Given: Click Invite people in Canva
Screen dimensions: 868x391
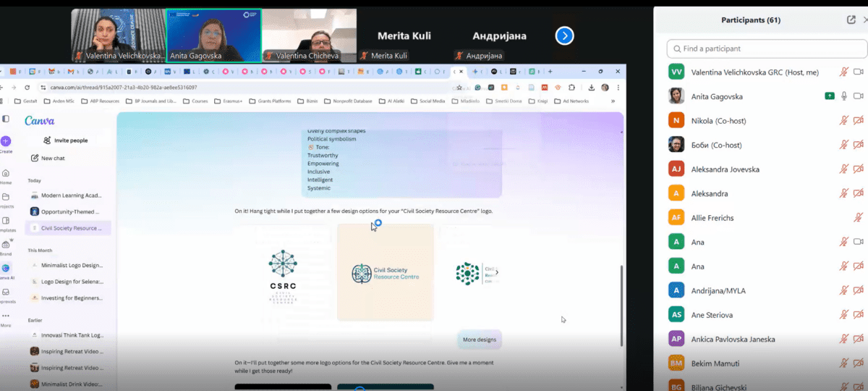Looking at the screenshot, I should pyautogui.click(x=64, y=140).
